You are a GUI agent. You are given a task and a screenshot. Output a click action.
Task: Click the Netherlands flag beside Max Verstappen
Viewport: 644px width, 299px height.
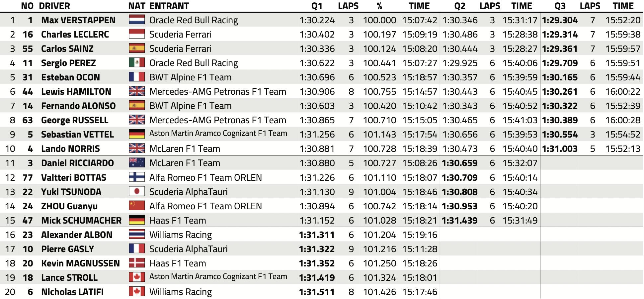point(137,20)
